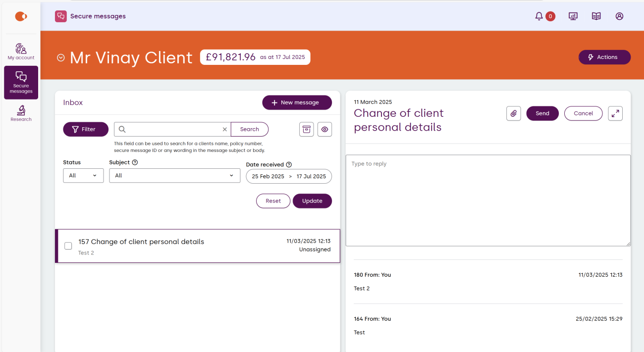
Task: Start a New message
Action: 297,102
